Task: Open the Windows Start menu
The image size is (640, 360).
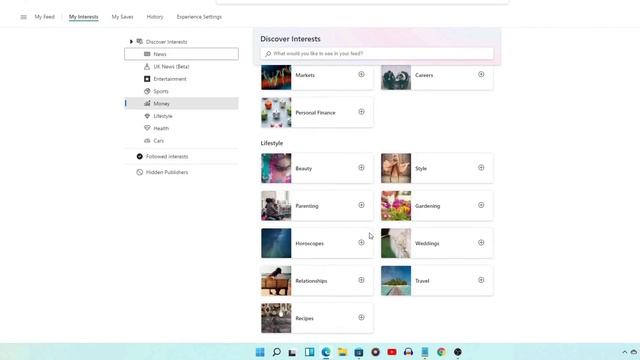Action: pyautogui.click(x=260, y=352)
